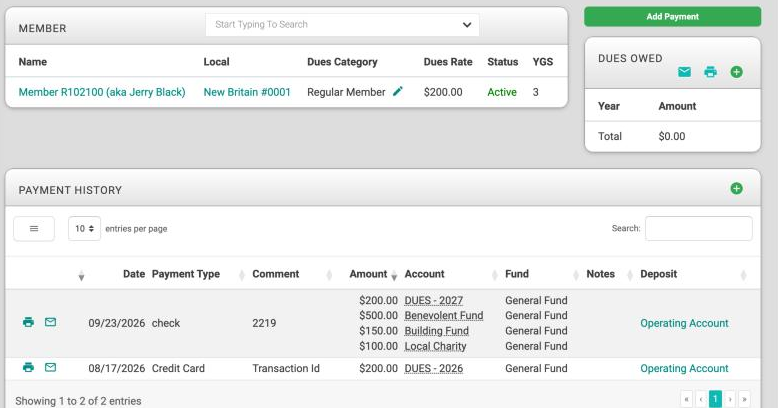Click the Local Charity account
Image resolution: width=778 pixels, height=408 pixels.
point(435,346)
